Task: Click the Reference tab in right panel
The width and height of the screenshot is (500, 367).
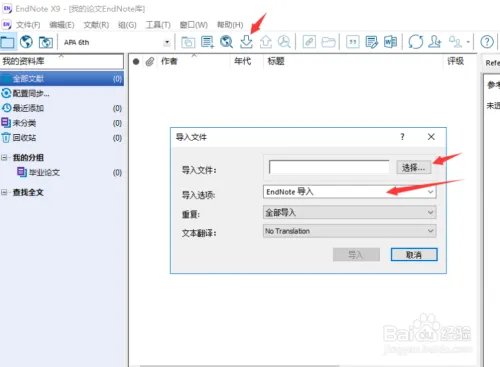Action: pyautogui.click(x=492, y=63)
